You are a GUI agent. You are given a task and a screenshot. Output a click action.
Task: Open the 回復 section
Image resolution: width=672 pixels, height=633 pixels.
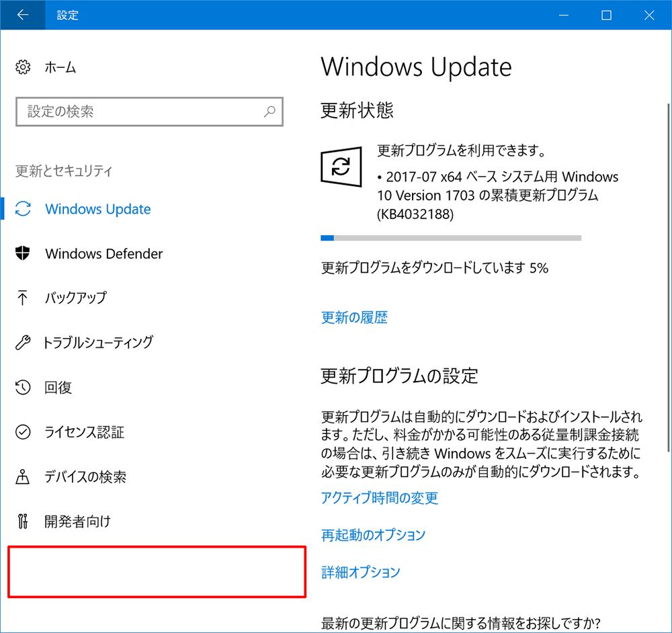[x=58, y=388]
